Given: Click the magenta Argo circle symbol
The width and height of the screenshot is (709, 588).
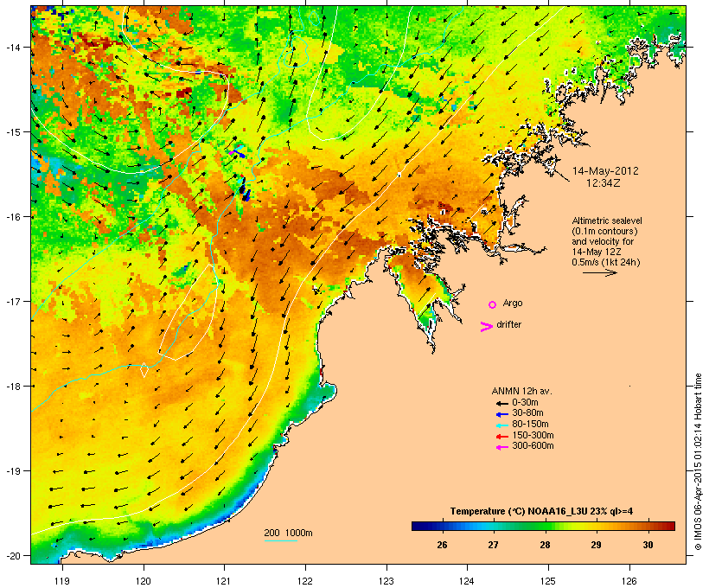Looking at the screenshot, I should click(493, 304).
